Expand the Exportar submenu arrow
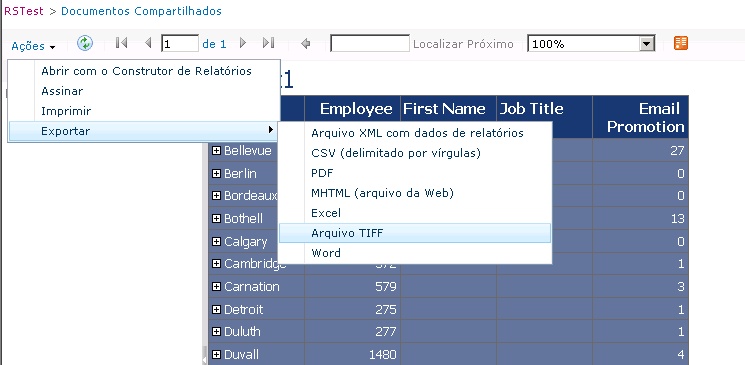Image resolution: width=745 pixels, height=365 pixels. 270,130
